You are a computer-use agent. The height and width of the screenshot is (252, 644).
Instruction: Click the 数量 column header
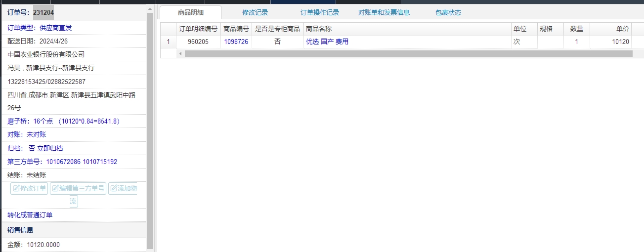click(576, 29)
